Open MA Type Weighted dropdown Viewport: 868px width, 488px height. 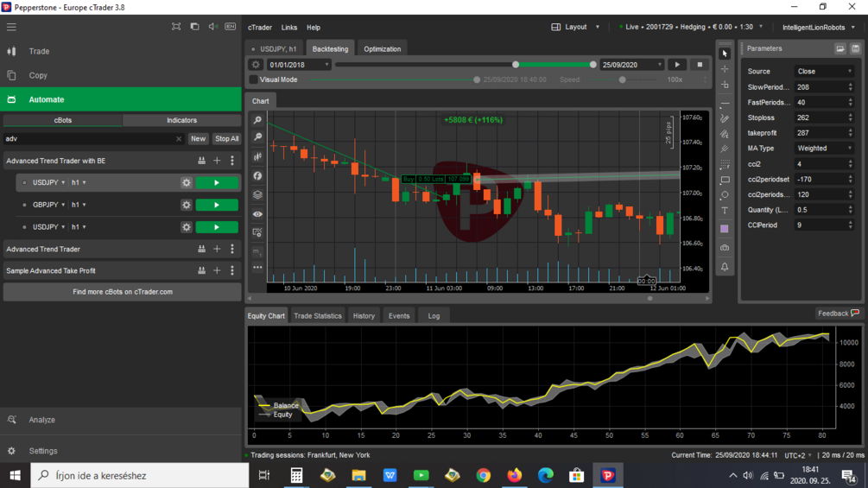click(x=824, y=149)
